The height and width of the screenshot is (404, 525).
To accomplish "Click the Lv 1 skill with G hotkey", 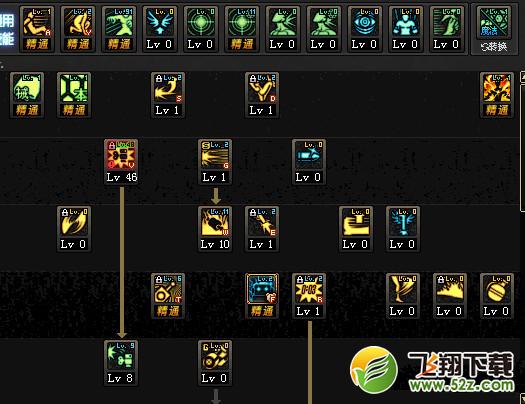I will 215,162.
